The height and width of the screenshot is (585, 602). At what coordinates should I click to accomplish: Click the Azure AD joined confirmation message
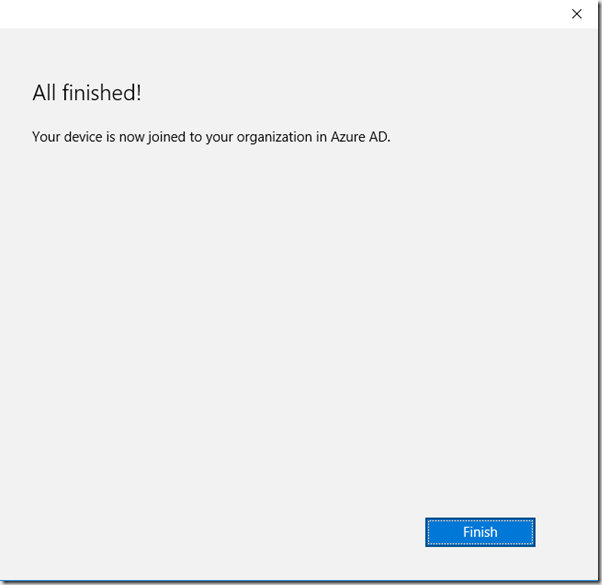click(x=211, y=137)
